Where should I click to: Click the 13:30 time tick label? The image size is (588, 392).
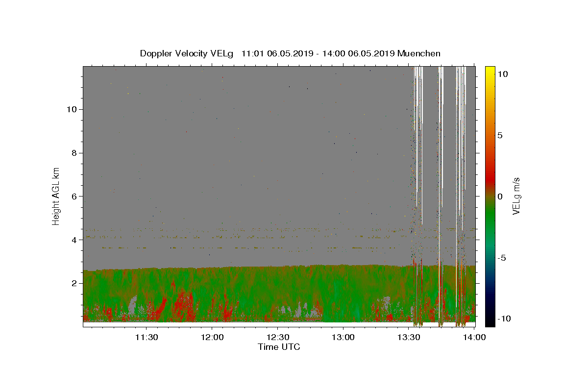[409, 337]
